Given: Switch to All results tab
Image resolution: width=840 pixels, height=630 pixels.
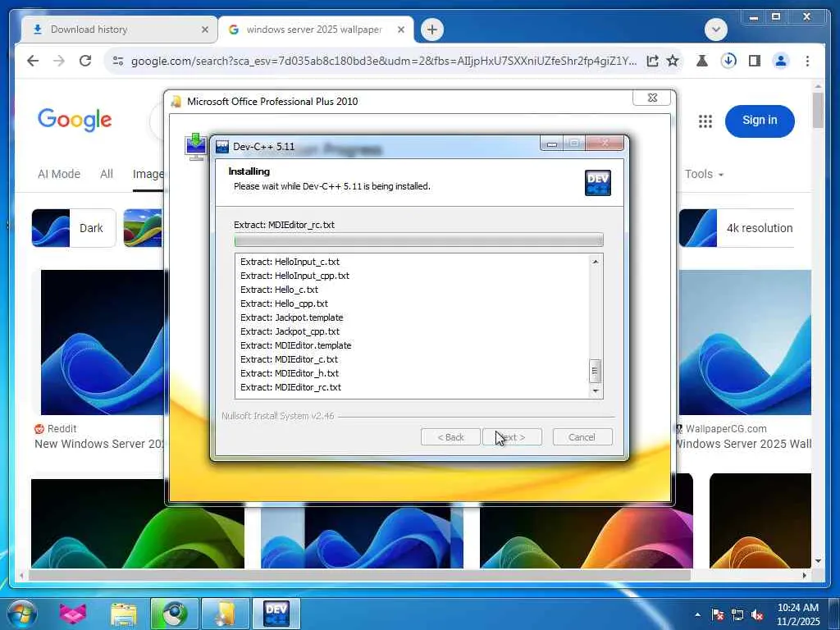Looking at the screenshot, I should click(x=107, y=174).
